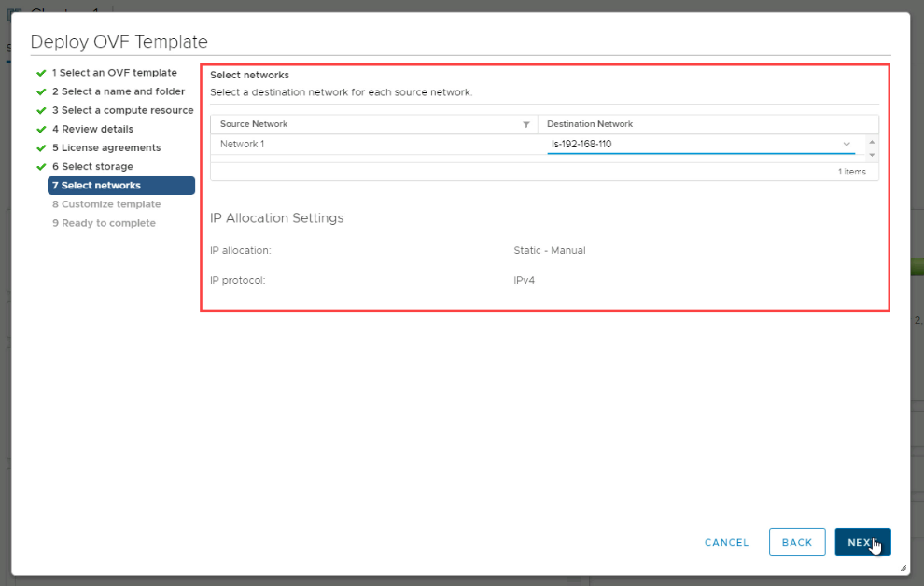Click green checkmark beside Select an OVF template
This screenshot has width=924, height=586.
pyautogui.click(x=40, y=73)
